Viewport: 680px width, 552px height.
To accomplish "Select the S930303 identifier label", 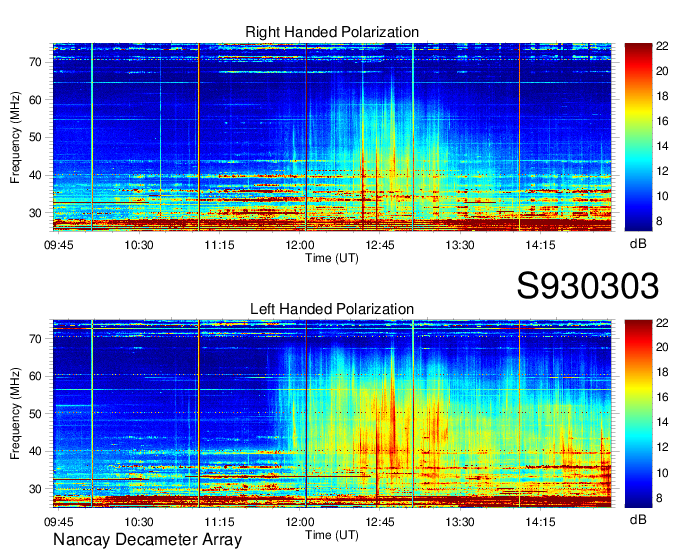I will click(x=588, y=286).
